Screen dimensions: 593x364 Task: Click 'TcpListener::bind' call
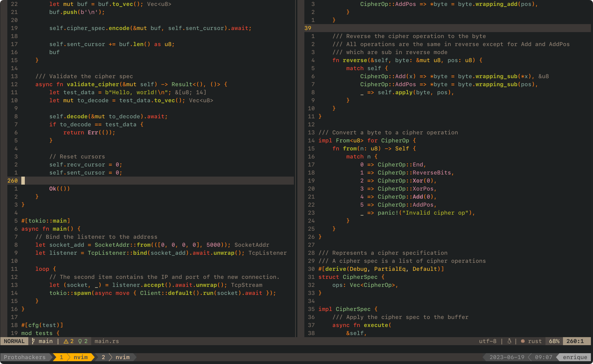pyautogui.click(x=117, y=253)
